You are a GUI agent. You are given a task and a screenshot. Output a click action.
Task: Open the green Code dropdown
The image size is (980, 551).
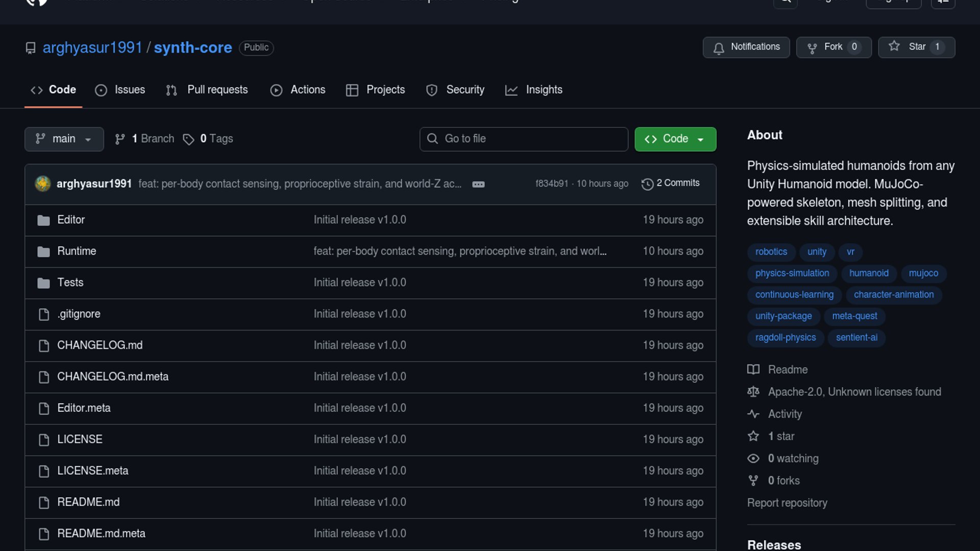[675, 139]
